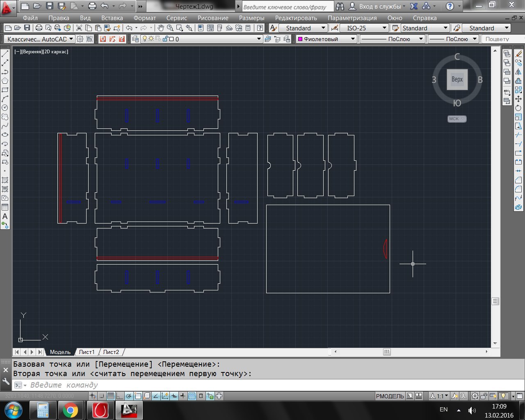This screenshot has width=525, height=420.
Task: Click the РМОДЕЛЬ status bar button
Action: coord(390,396)
